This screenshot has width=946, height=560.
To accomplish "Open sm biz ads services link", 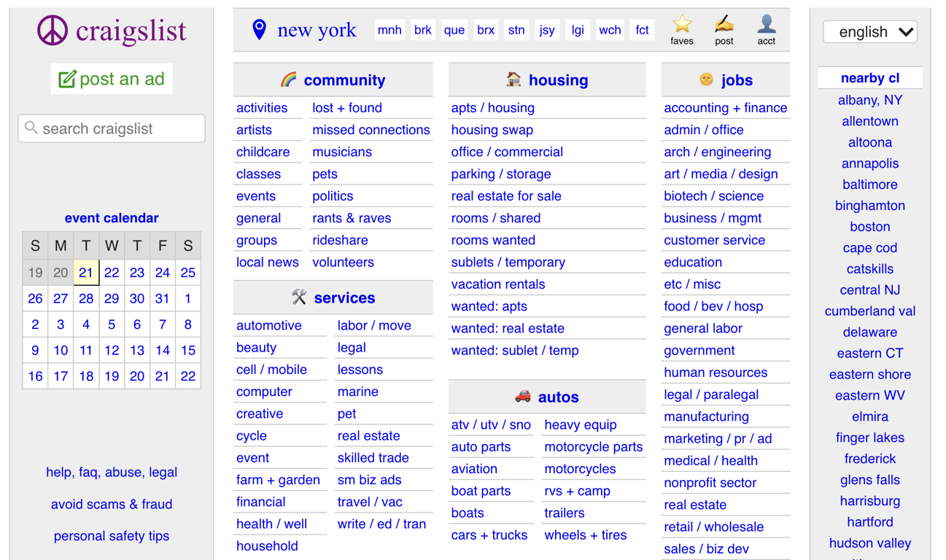I will point(369,480).
